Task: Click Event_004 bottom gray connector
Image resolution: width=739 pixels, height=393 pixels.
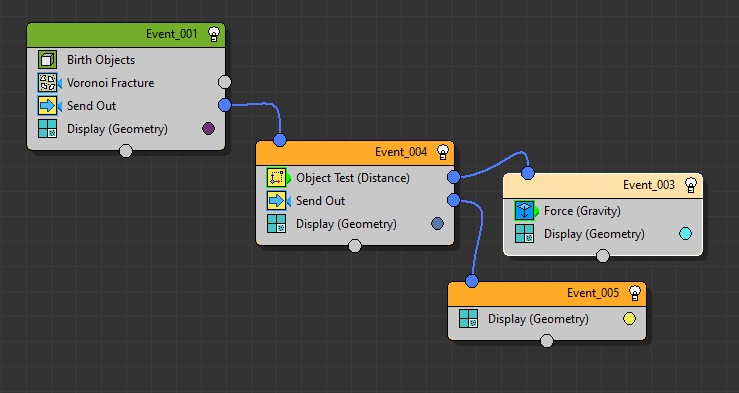Action: [355, 246]
